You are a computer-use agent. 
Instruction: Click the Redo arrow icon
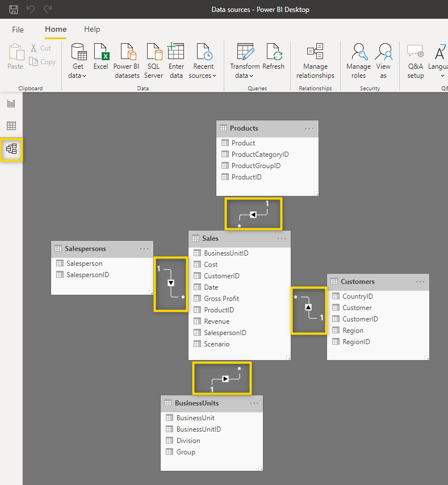pyautogui.click(x=48, y=9)
